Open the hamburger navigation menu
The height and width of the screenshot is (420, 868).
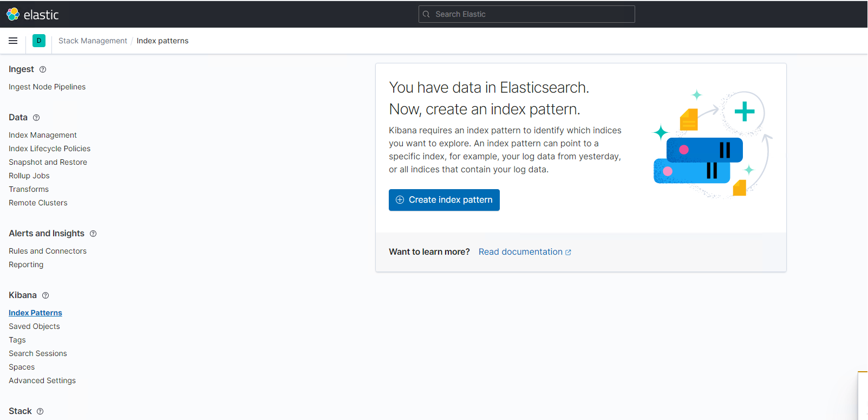[13, 41]
